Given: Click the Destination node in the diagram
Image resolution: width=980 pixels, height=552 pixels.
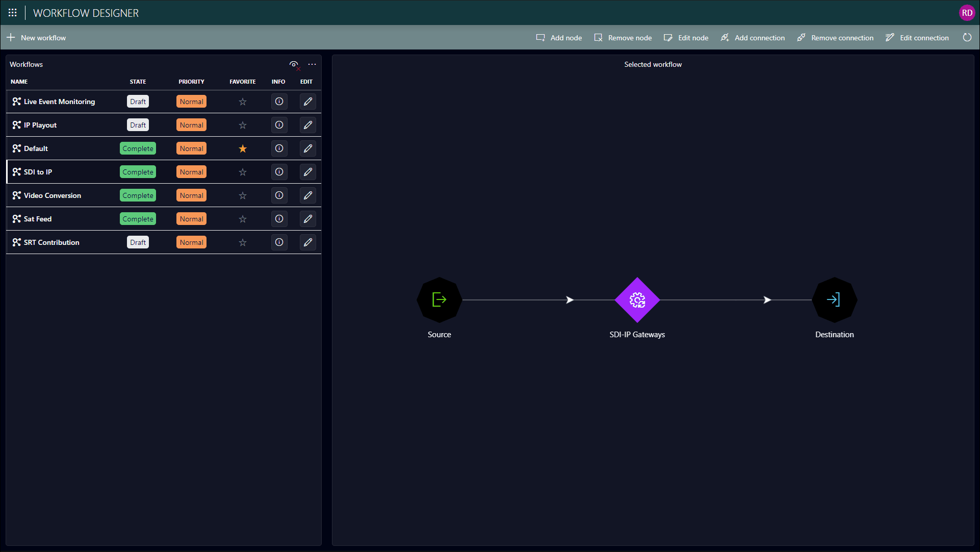Looking at the screenshot, I should coord(834,300).
